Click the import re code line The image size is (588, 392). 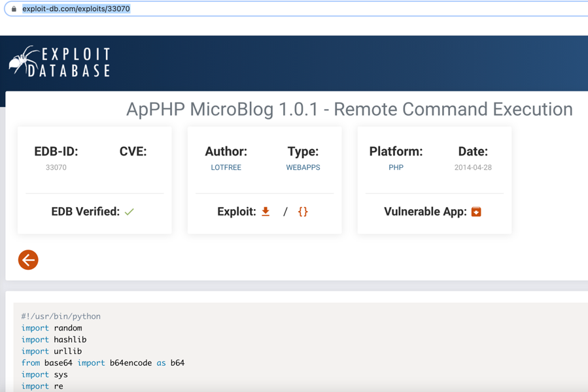[x=42, y=386]
